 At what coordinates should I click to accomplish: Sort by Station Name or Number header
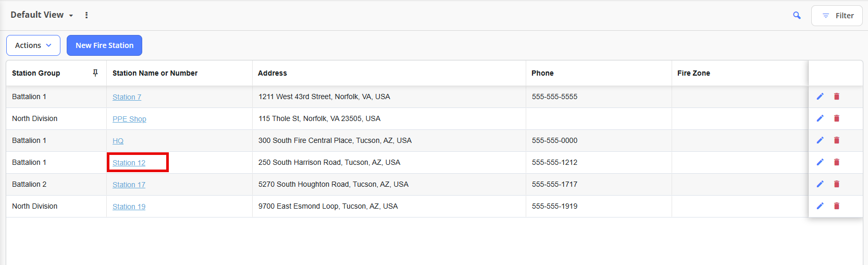click(x=155, y=73)
